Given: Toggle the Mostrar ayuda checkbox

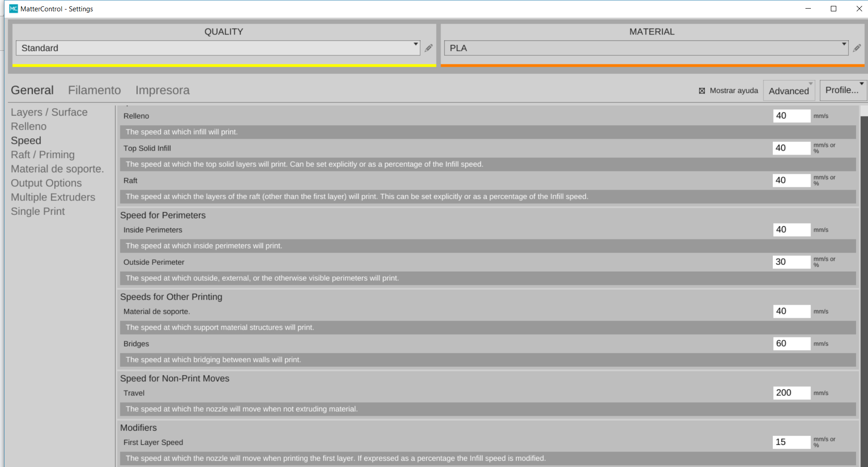Looking at the screenshot, I should (x=702, y=91).
